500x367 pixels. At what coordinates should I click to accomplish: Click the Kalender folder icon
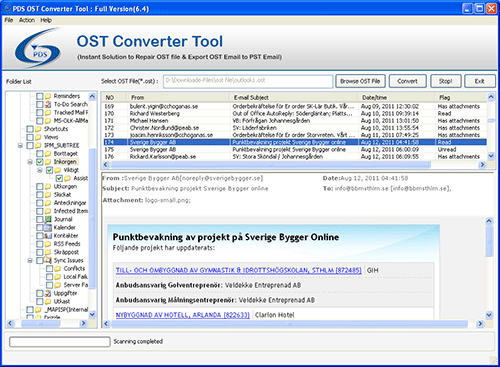[48, 227]
